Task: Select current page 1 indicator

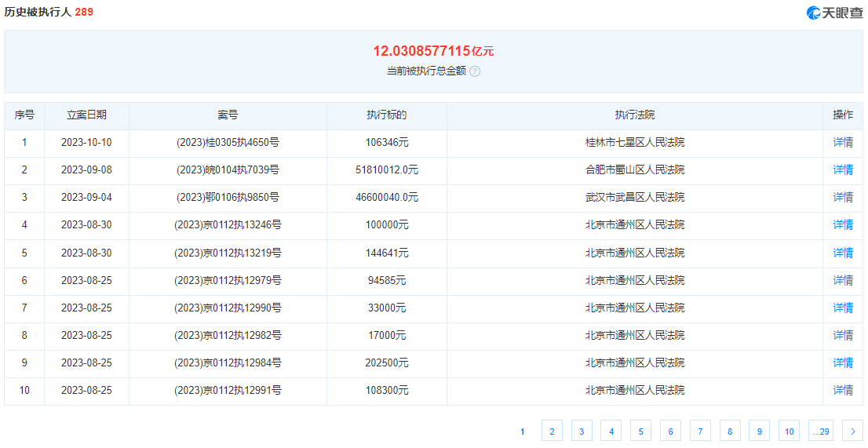Action: click(522, 431)
